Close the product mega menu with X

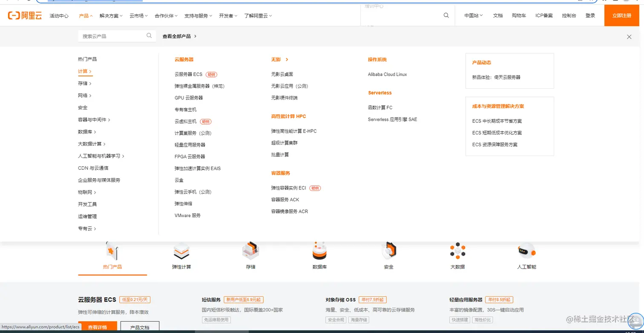[629, 37]
